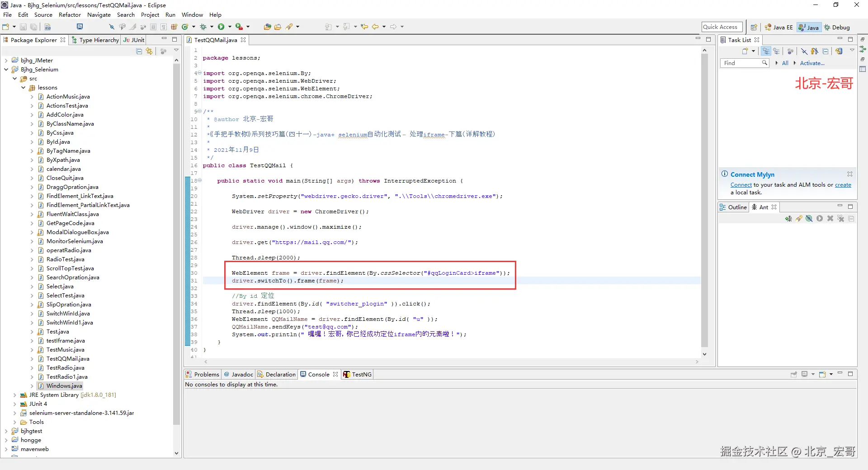Image resolution: width=868 pixels, height=470 pixels.
Task: Collapse the src folder node
Action: point(15,79)
